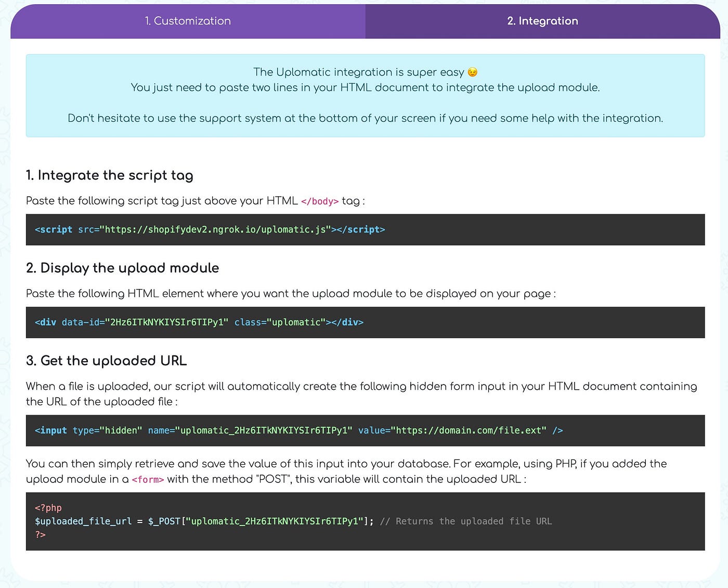Click the hidden input code block

[365, 430]
